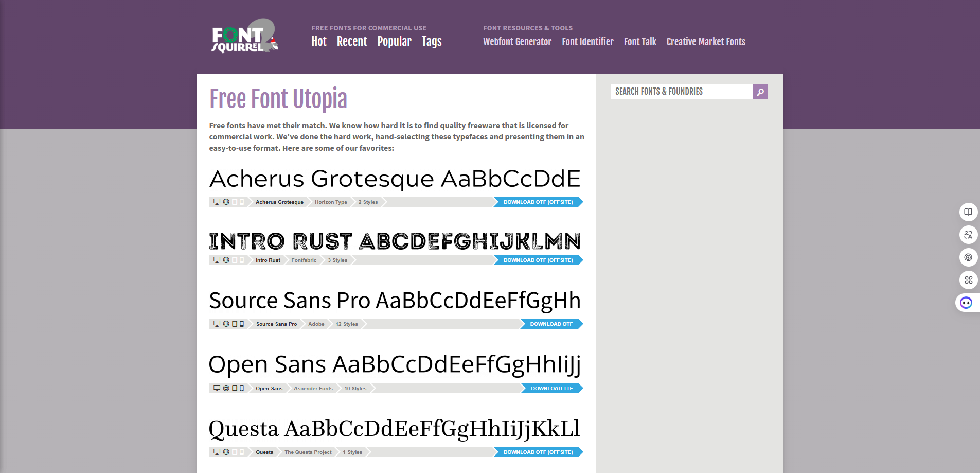Open the Webfont Generator link

pyautogui.click(x=516, y=41)
